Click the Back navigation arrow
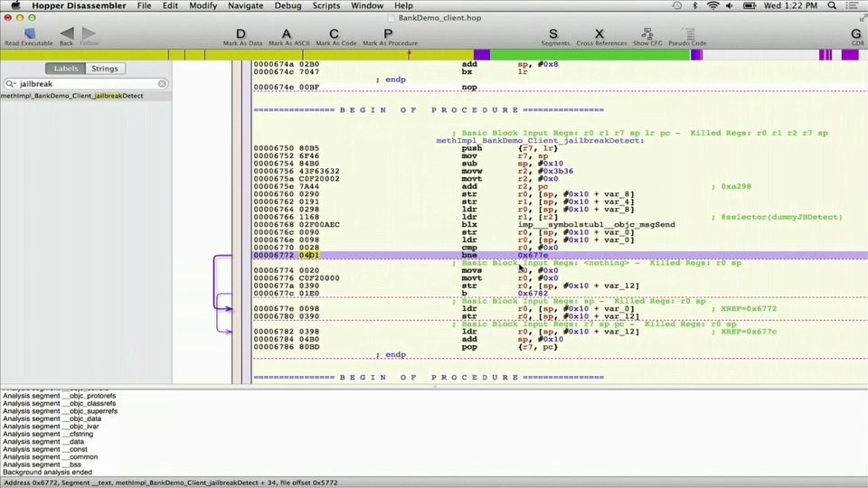This screenshot has height=488, width=868. pyautogui.click(x=66, y=34)
